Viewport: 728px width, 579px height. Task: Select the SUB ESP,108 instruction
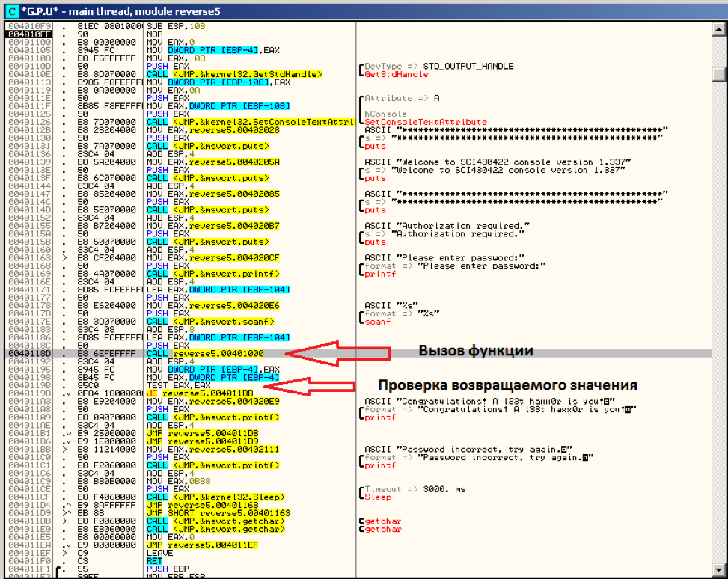176,26
